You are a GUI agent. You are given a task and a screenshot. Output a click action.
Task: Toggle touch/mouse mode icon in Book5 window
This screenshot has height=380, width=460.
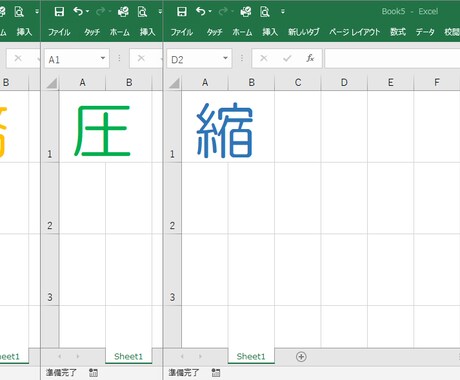click(x=246, y=12)
